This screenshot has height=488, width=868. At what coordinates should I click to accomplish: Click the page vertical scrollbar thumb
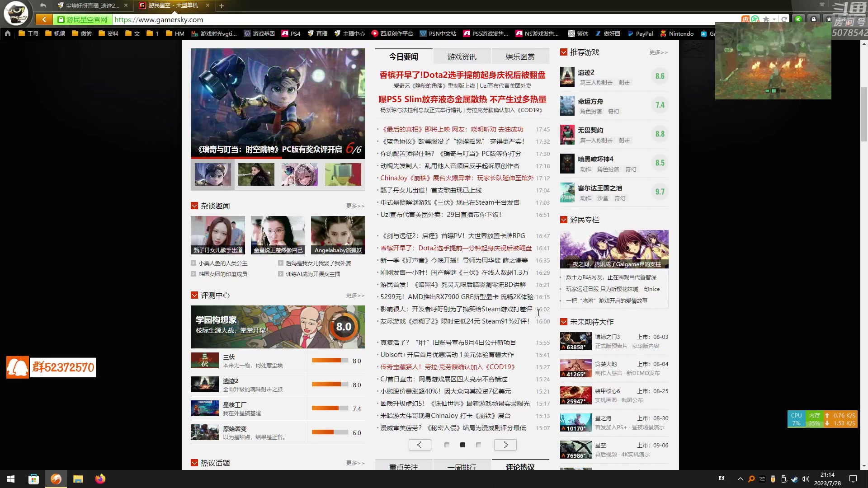(864, 115)
